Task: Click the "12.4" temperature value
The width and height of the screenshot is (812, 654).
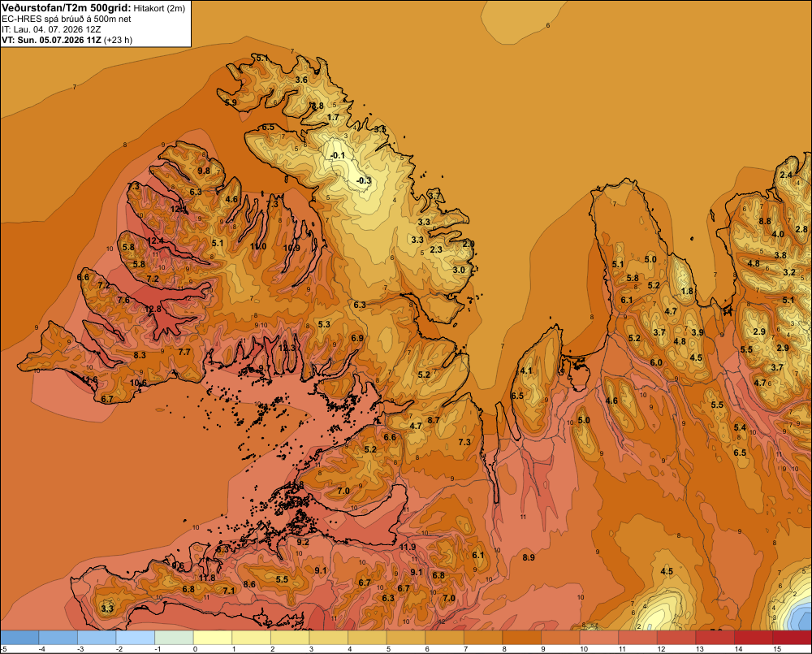Action: (155, 240)
